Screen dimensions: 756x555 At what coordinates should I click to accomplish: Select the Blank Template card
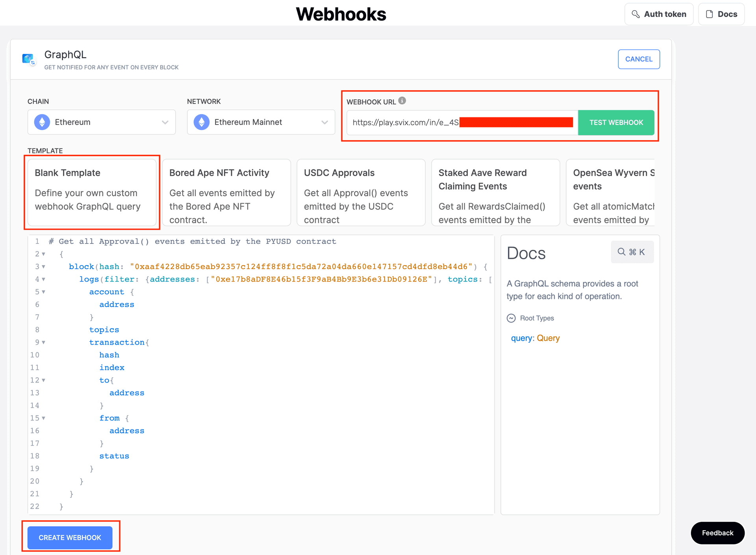tap(92, 192)
